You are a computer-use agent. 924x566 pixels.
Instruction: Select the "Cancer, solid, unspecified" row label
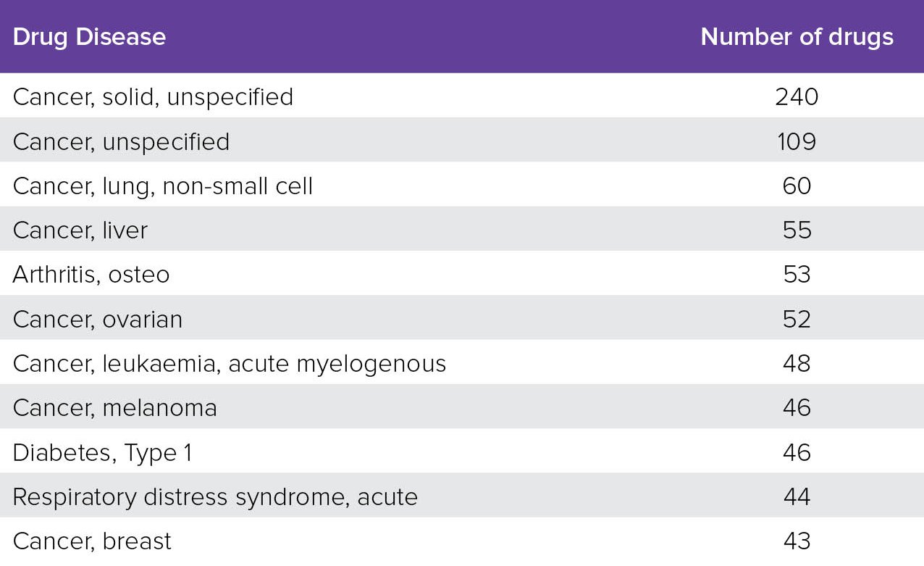click(x=153, y=96)
